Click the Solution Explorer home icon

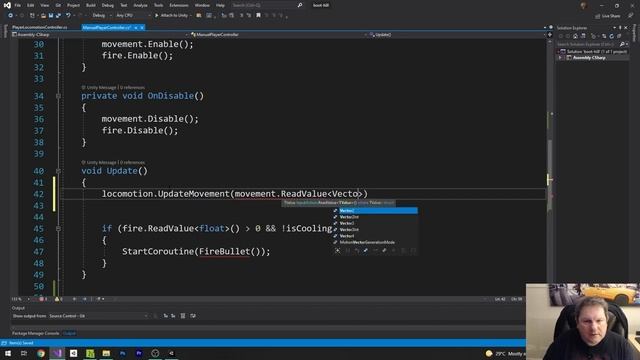(x=576, y=36)
